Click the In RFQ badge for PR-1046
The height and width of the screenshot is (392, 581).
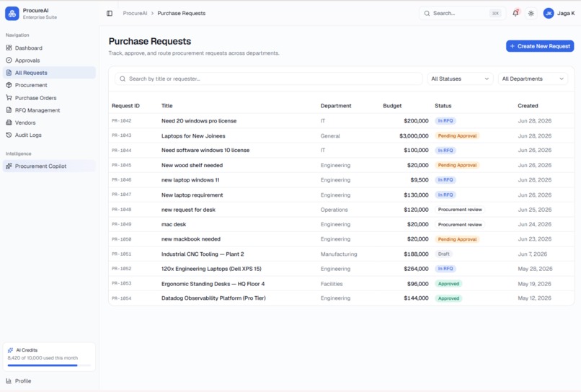[x=445, y=179]
